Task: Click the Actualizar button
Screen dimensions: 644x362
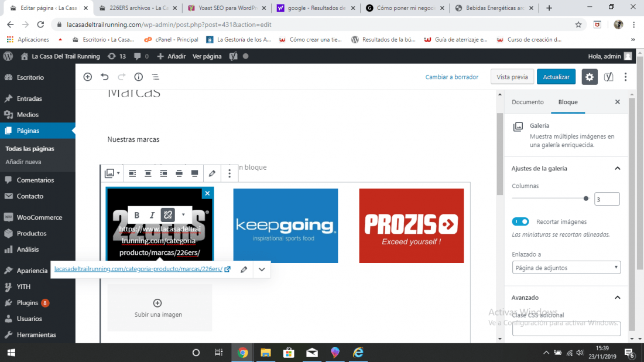Action: point(556,77)
